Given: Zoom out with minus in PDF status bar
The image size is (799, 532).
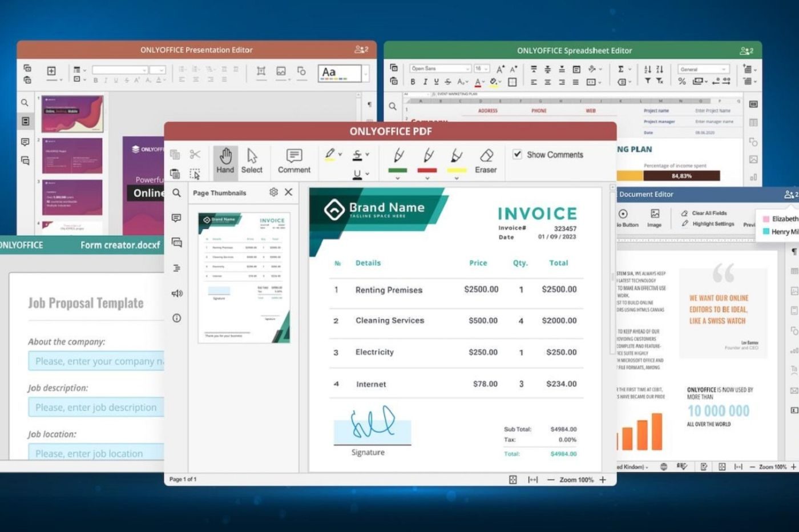Looking at the screenshot, I should [x=551, y=480].
